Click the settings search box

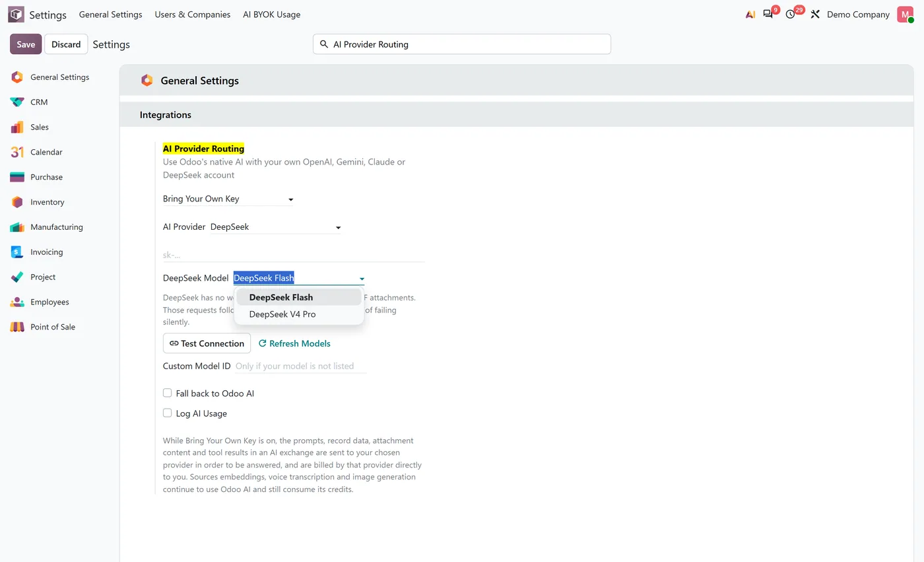pyautogui.click(x=462, y=44)
